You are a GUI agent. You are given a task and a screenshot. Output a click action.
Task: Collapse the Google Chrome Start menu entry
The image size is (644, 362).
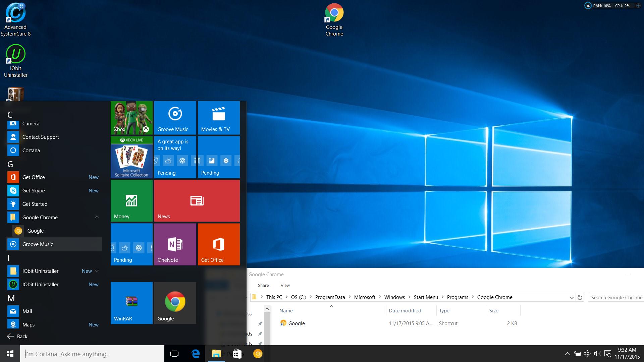(x=97, y=217)
